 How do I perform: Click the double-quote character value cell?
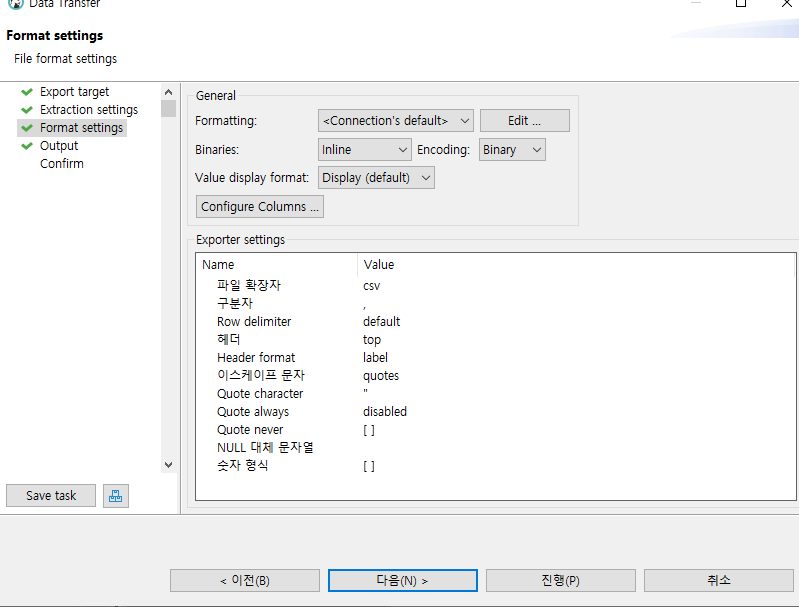pos(365,391)
